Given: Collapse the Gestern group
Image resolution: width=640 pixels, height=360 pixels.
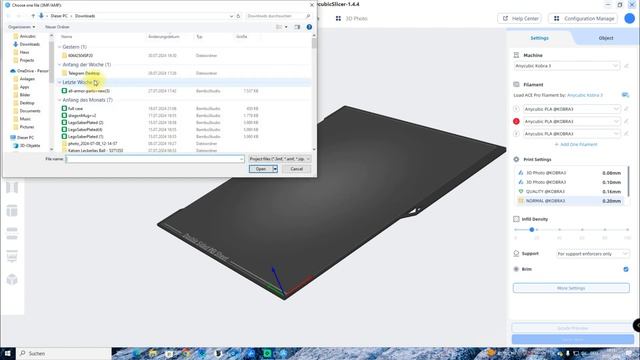Looking at the screenshot, I should pyautogui.click(x=60, y=47).
